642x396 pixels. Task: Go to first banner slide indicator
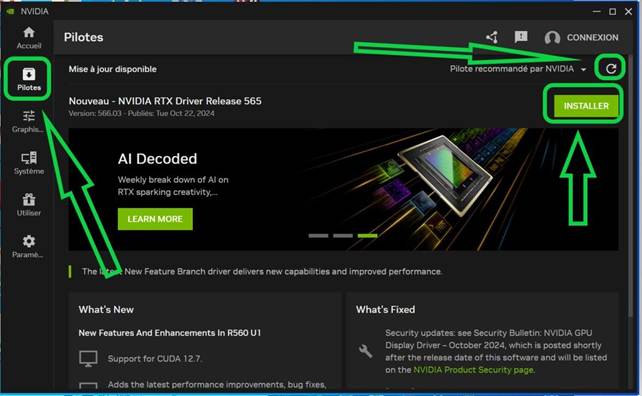click(x=318, y=235)
